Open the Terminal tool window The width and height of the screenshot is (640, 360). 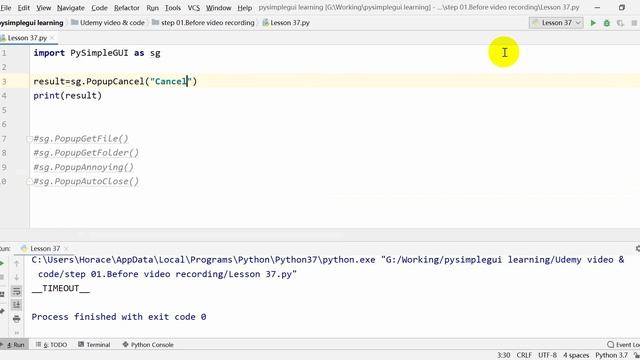tap(94, 345)
